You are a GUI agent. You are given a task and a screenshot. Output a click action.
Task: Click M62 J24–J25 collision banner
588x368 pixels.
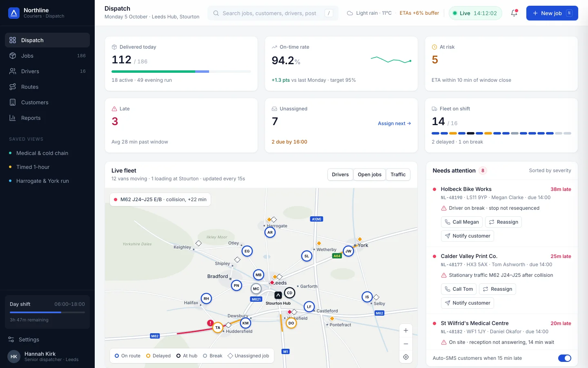[160, 200]
